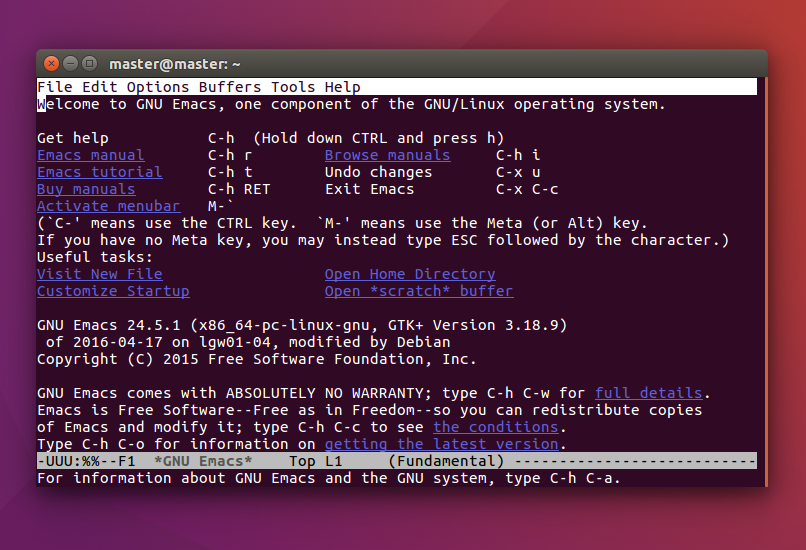Follow the Emacs manual link
Image resolution: width=806 pixels, height=550 pixels.
pyautogui.click(x=90, y=155)
